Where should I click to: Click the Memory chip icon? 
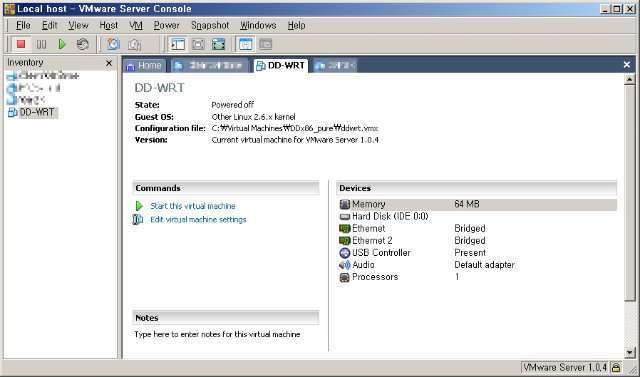(x=345, y=204)
